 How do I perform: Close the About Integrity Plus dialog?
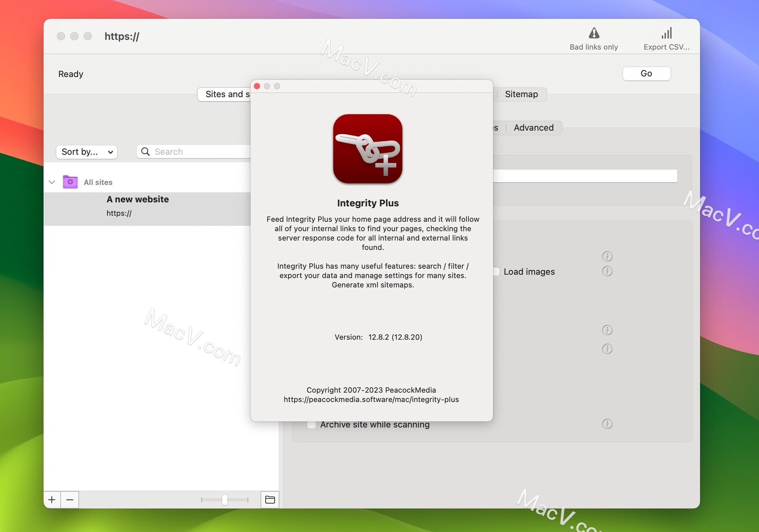[x=257, y=86]
